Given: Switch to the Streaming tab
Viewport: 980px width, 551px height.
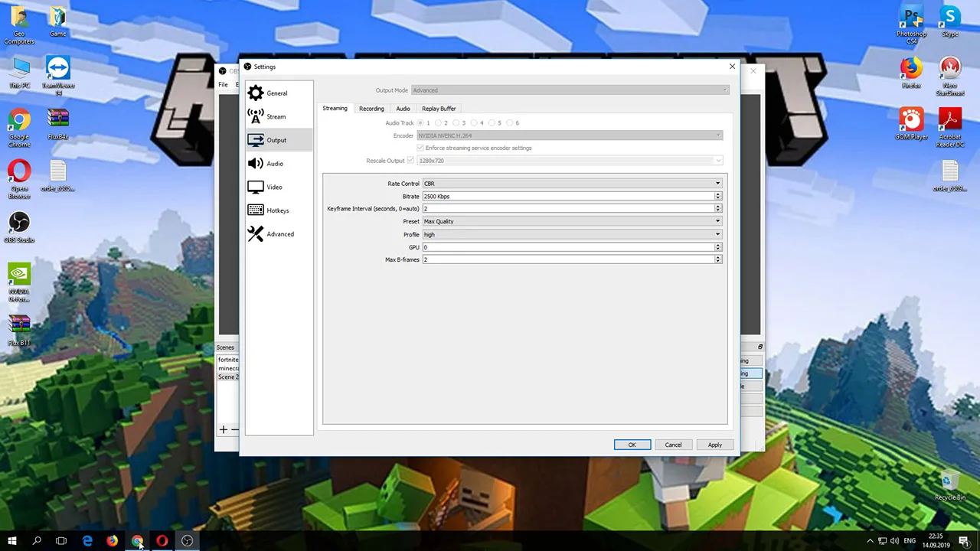Looking at the screenshot, I should 335,109.
